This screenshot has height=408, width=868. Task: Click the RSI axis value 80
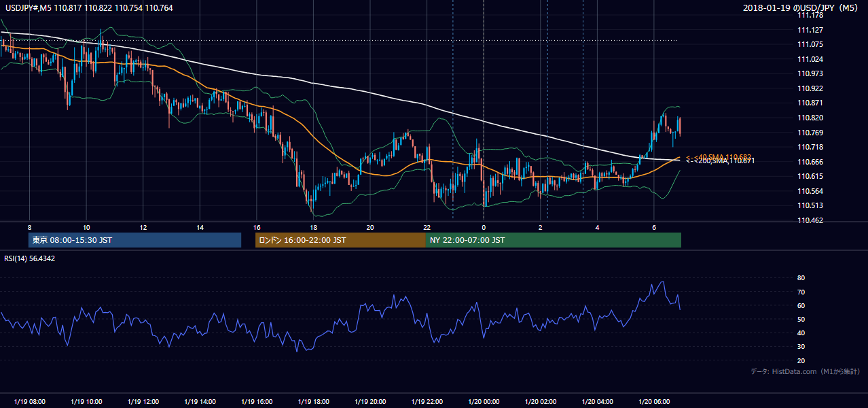pos(801,278)
